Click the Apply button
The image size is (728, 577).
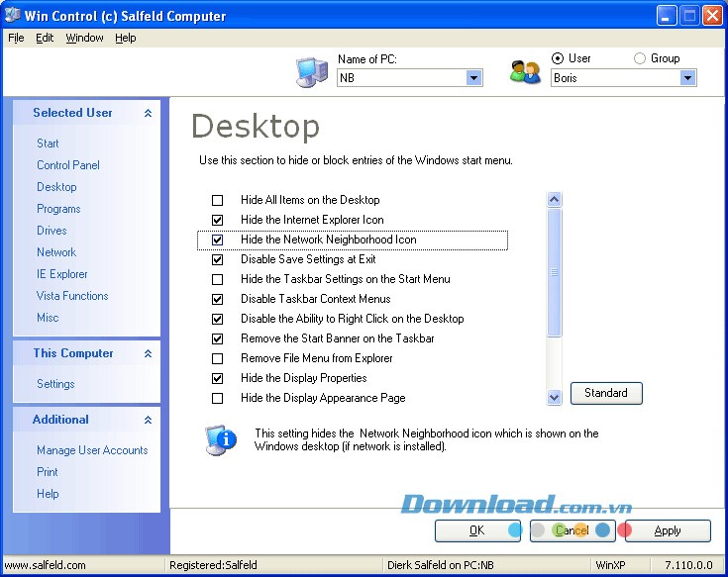tap(668, 530)
